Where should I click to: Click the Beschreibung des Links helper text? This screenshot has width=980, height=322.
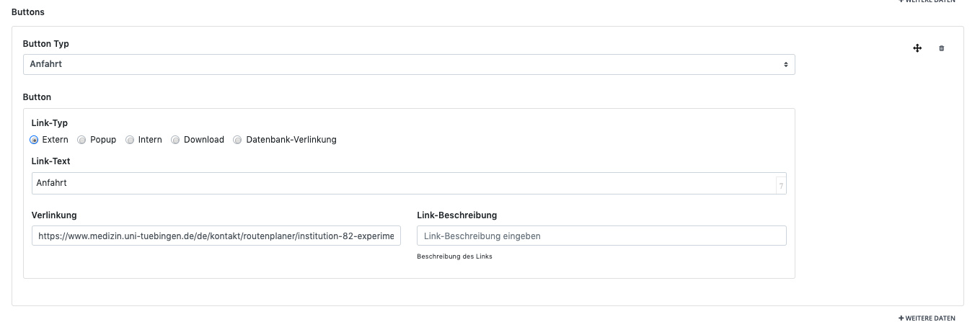tap(454, 256)
